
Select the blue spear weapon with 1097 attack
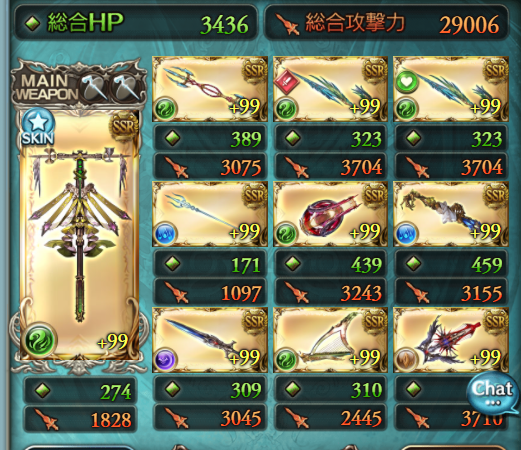click(210, 214)
